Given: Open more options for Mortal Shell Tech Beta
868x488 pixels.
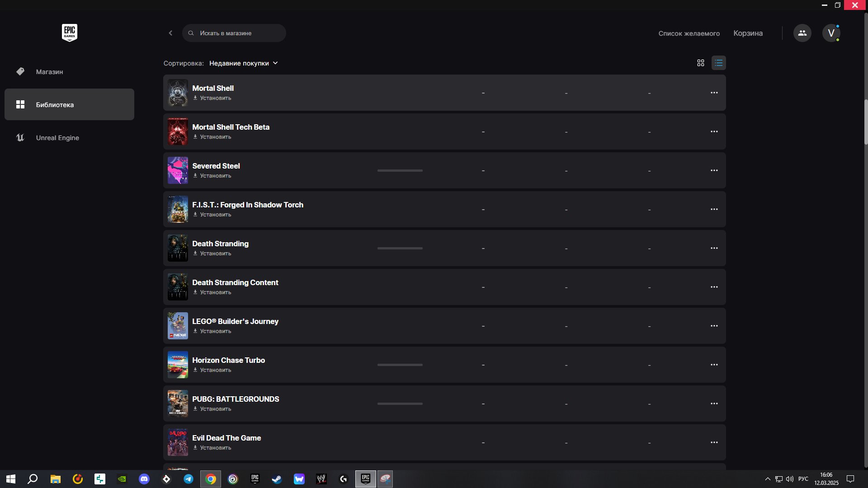Looking at the screenshot, I should [714, 131].
